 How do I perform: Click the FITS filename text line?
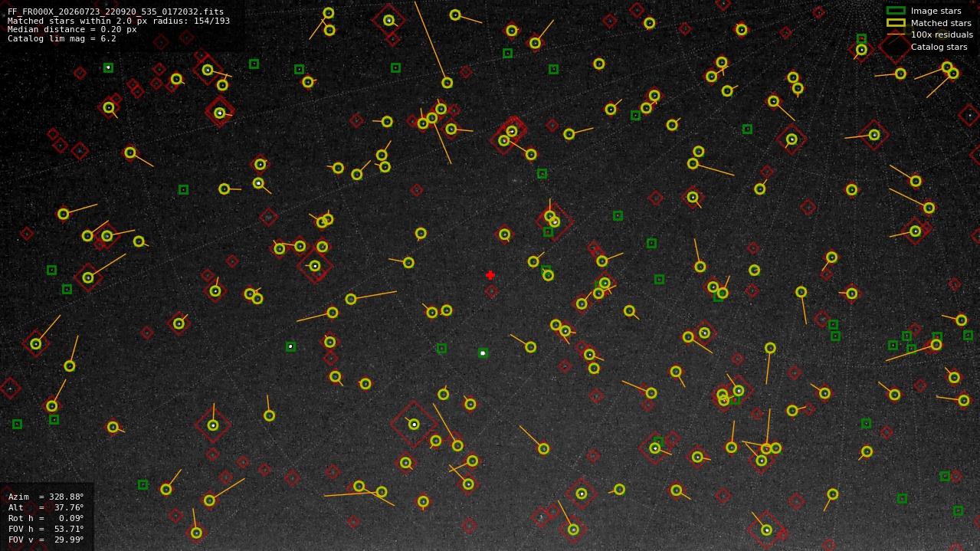(x=116, y=12)
